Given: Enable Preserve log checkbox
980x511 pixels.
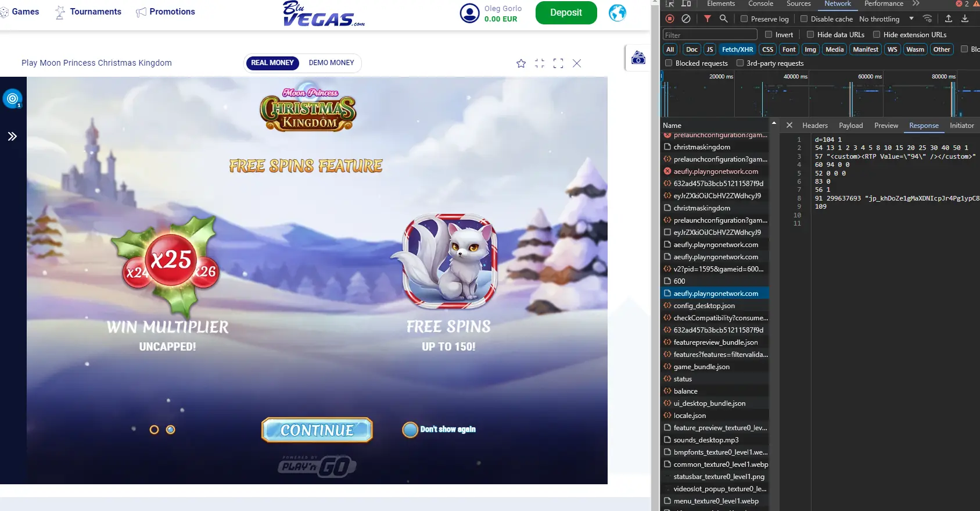Looking at the screenshot, I should [744, 19].
